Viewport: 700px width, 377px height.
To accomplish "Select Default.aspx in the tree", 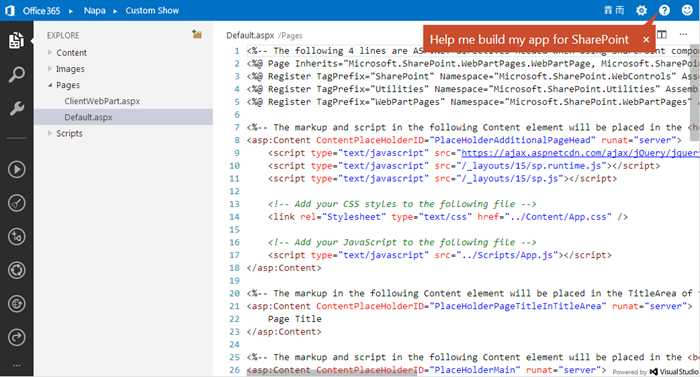I will [123, 117].
